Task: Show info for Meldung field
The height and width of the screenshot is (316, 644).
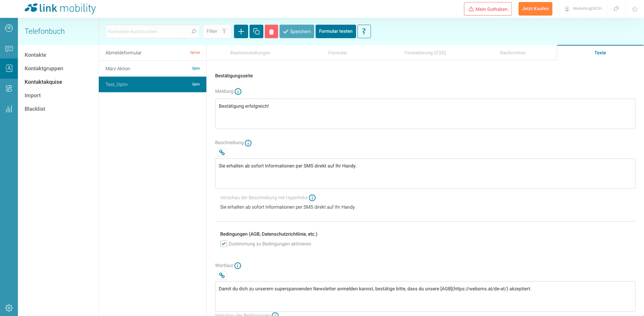Action: [238, 91]
